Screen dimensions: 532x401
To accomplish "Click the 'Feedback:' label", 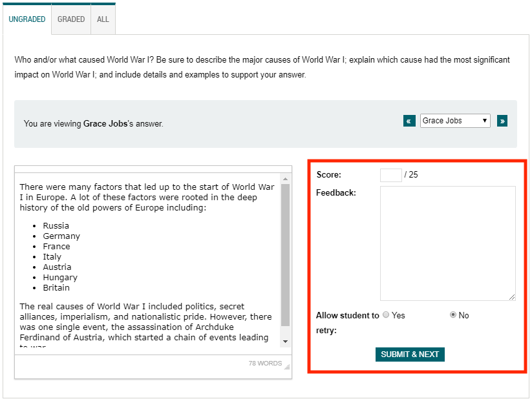I will click(x=336, y=193).
